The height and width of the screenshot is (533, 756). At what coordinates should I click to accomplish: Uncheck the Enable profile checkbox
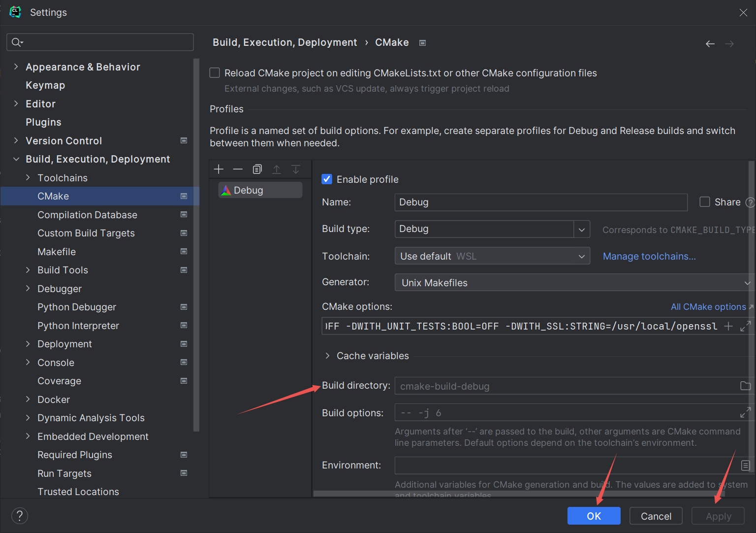click(327, 179)
